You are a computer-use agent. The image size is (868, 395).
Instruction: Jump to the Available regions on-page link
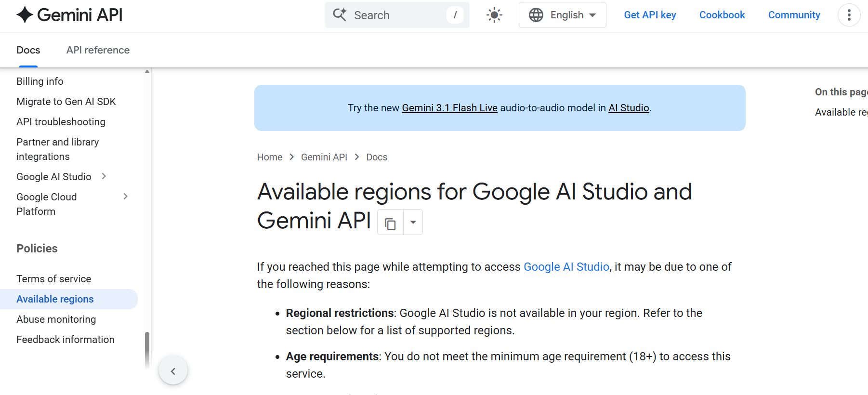point(841,112)
